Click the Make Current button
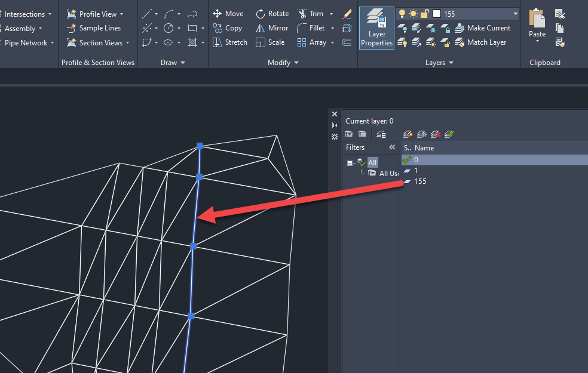Image resolution: width=588 pixels, height=373 pixels. point(483,28)
